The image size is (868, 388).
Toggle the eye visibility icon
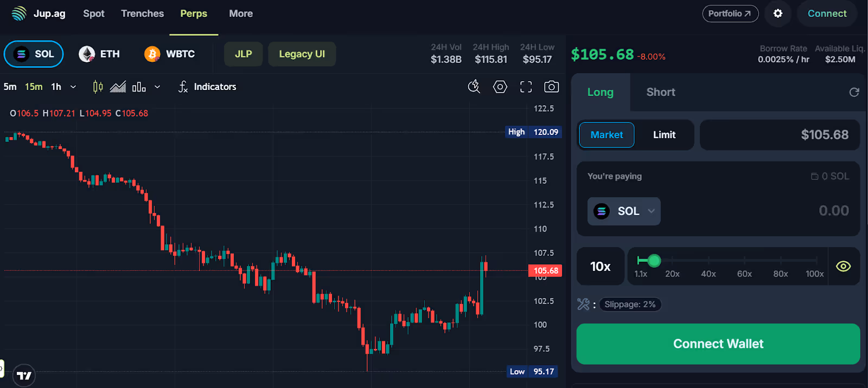click(x=843, y=266)
